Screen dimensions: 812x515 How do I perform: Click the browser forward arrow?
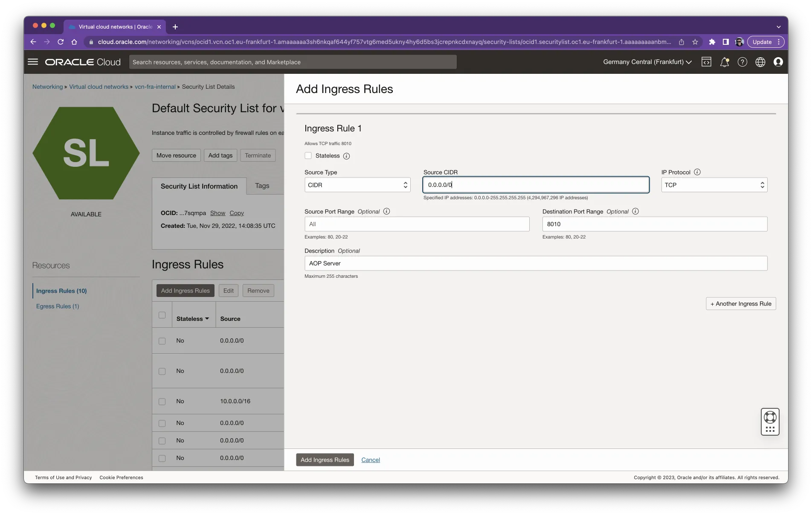pyautogui.click(x=47, y=42)
